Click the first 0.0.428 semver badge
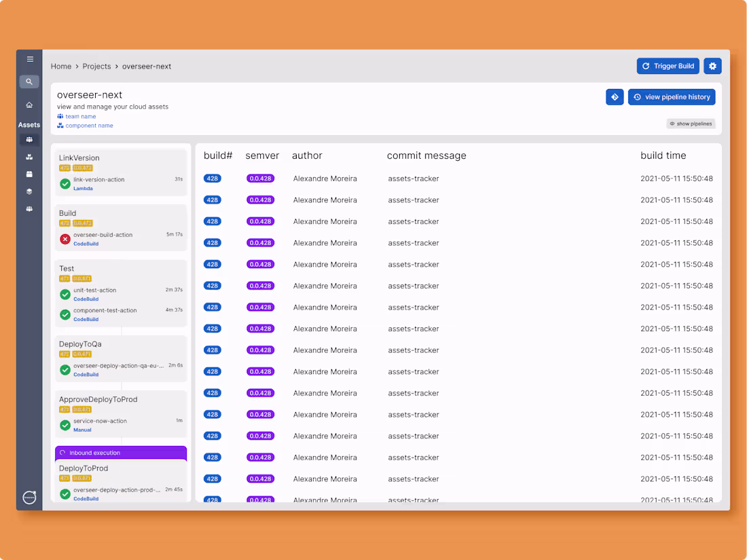Image resolution: width=747 pixels, height=560 pixels. [x=260, y=179]
